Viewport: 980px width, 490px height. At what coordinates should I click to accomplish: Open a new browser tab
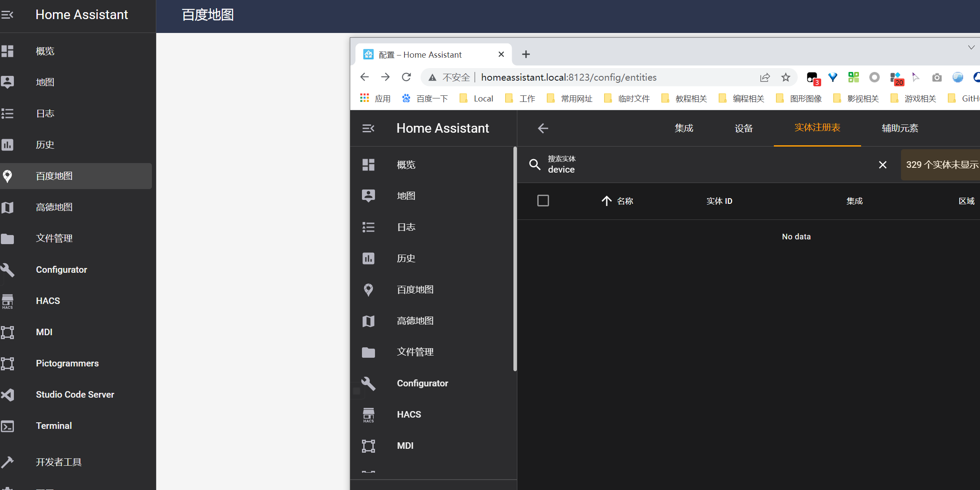point(526,54)
